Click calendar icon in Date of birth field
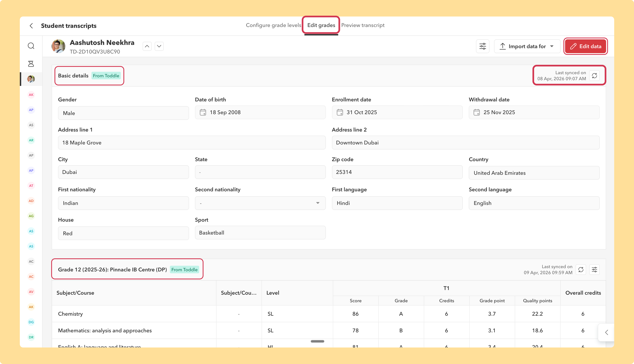Image resolution: width=634 pixels, height=364 pixels. click(203, 112)
